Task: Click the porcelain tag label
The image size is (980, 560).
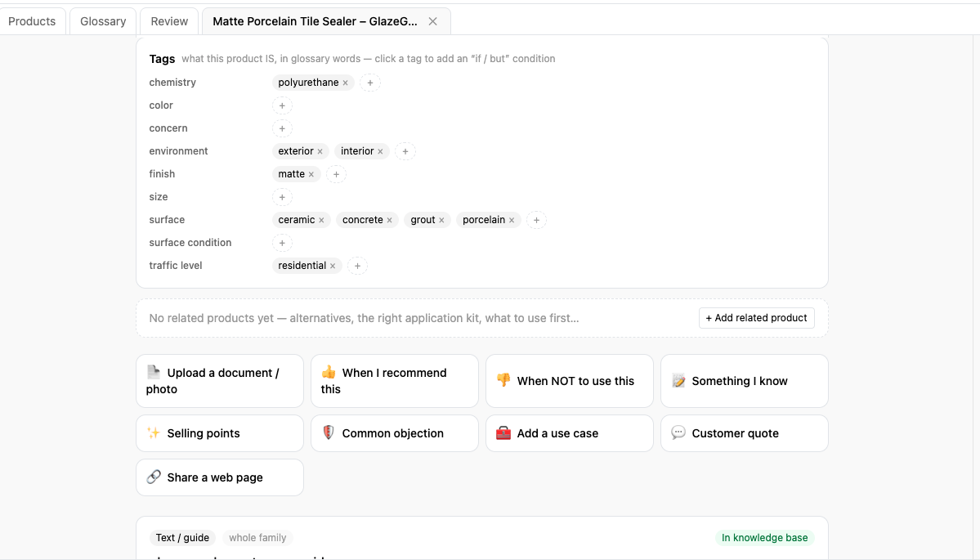Action: click(484, 220)
